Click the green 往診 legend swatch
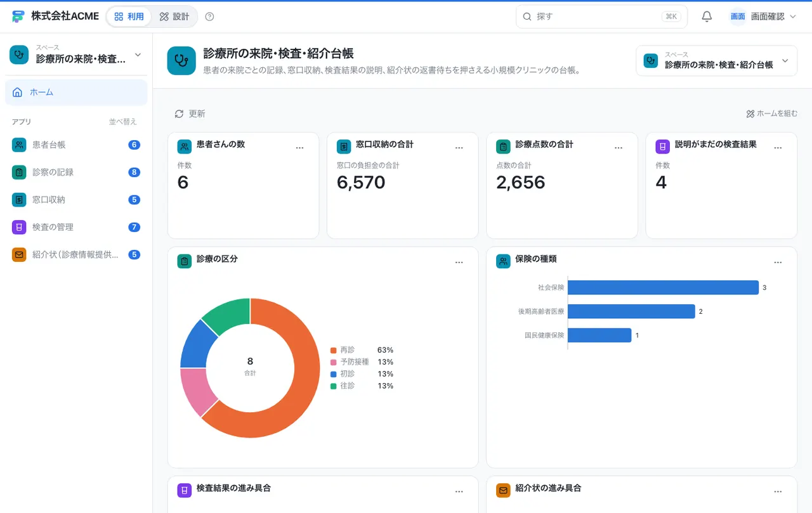 tap(333, 386)
